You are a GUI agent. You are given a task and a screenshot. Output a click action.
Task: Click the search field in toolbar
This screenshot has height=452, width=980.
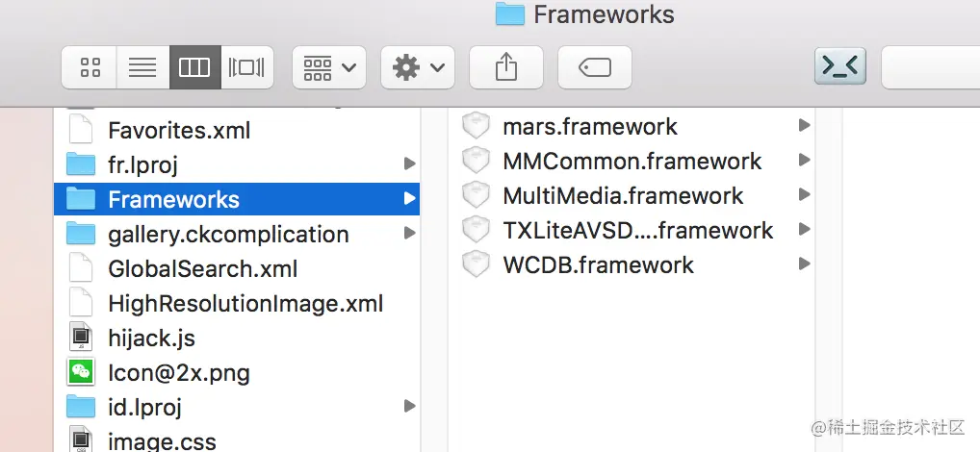[931, 66]
